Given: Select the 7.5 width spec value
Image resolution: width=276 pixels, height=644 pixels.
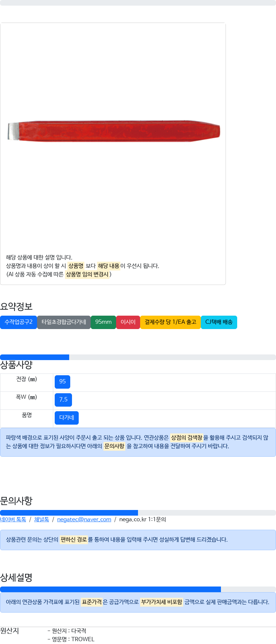Looking at the screenshot, I should point(63,400).
